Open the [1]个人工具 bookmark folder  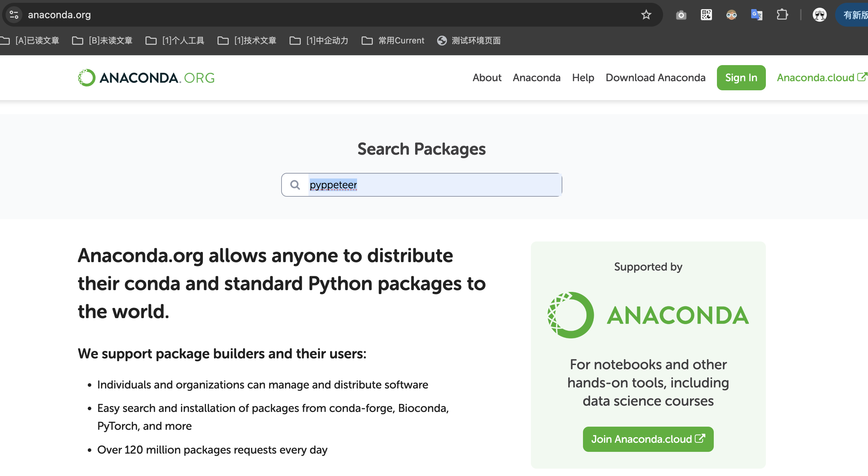175,41
